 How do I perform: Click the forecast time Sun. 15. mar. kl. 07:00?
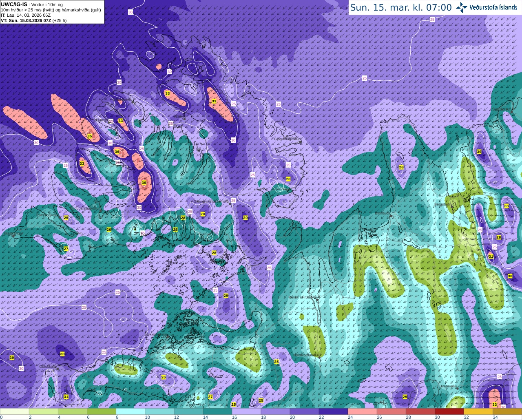coord(401,7)
